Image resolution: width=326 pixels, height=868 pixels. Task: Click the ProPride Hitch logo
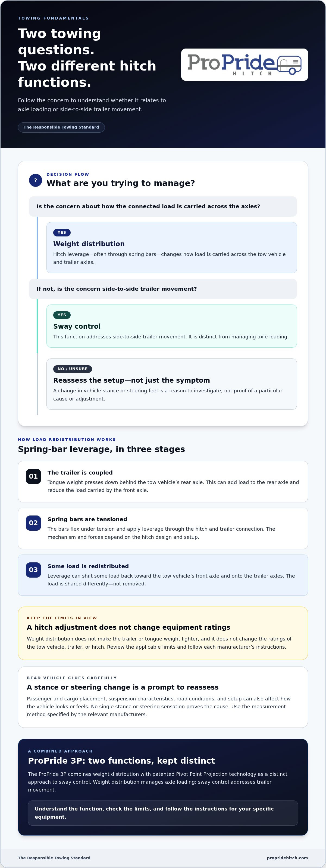pyautogui.click(x=244, y=64)
